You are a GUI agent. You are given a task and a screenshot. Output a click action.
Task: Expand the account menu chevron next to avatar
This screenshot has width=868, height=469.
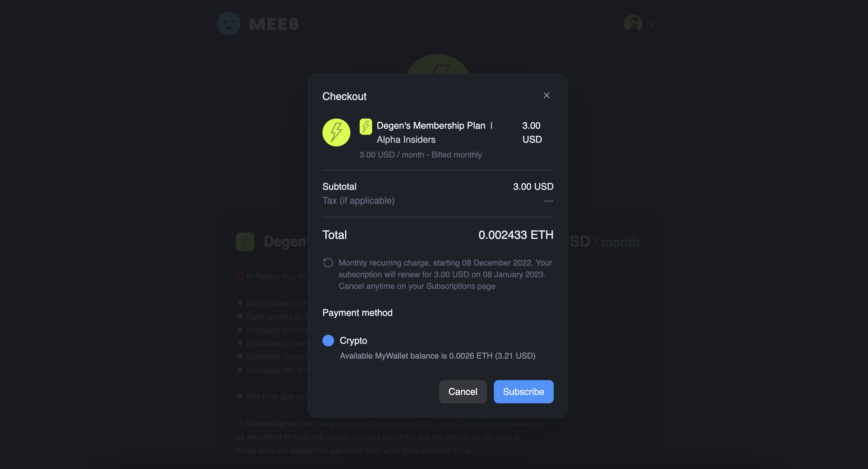pyautogui.click(x=652, y=24)
